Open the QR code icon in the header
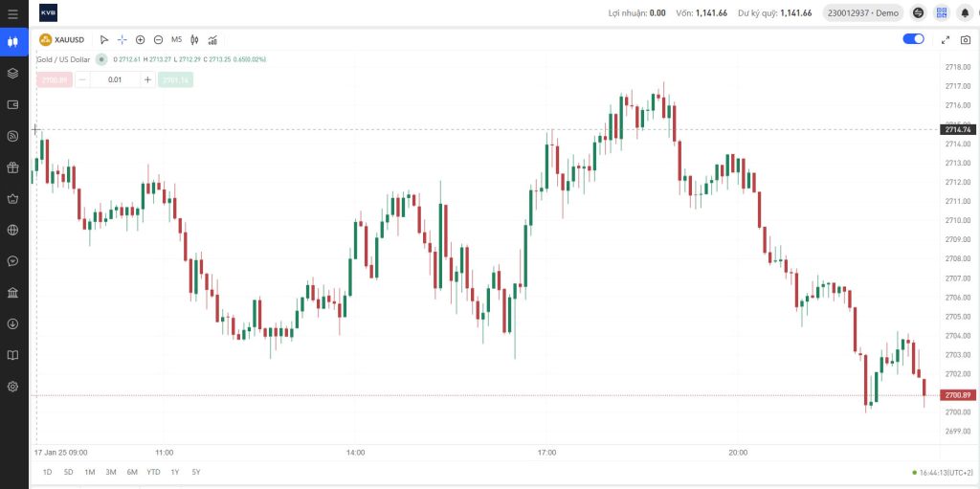Viewport: 980px width, 489px height. [x=941, y=13]
